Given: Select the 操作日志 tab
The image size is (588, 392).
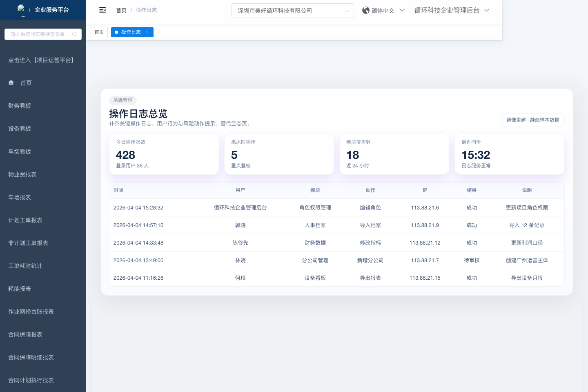Looking at the screenshot, I should [131, 32].
